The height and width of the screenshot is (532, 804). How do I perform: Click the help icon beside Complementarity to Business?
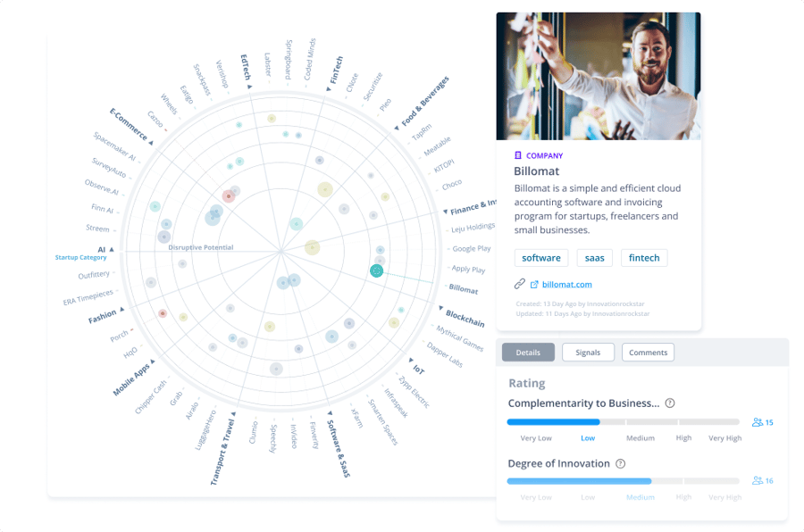pos(670,403)
